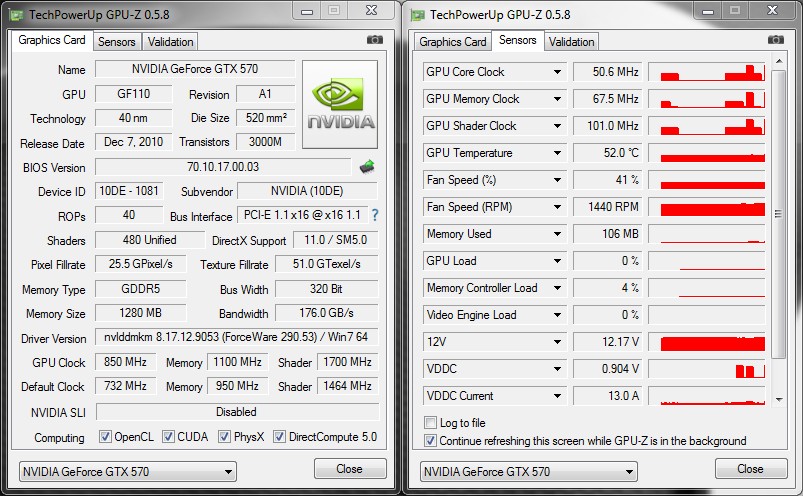
Task: Click the NVIDIA SLI Disabled field
Action: [237, 412]
